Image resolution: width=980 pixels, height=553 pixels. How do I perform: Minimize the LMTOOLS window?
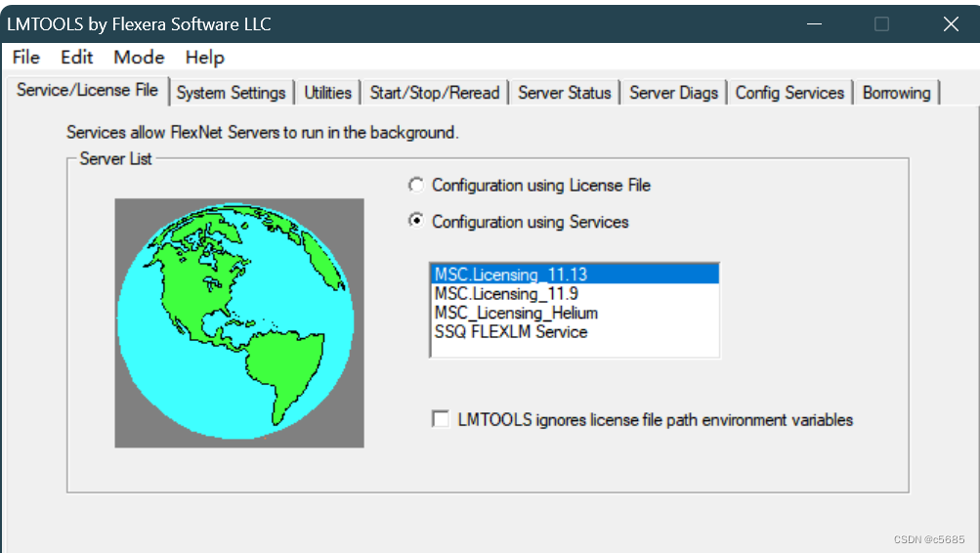point(814,24)
